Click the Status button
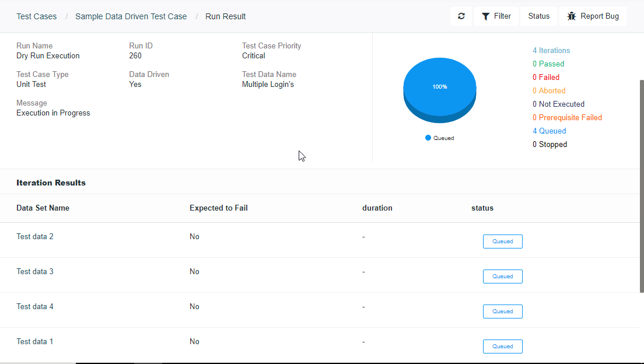 pos(538,16)
